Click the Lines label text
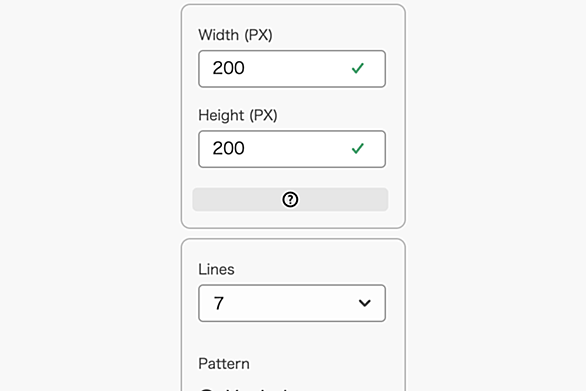586x391 pixels. [216, 270]
